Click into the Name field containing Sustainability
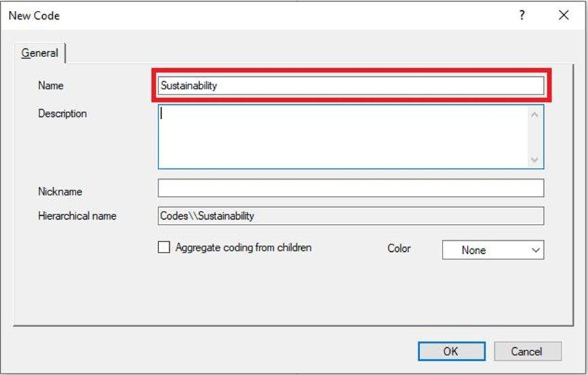The image size is (588, 375). (x=351, y=86)
